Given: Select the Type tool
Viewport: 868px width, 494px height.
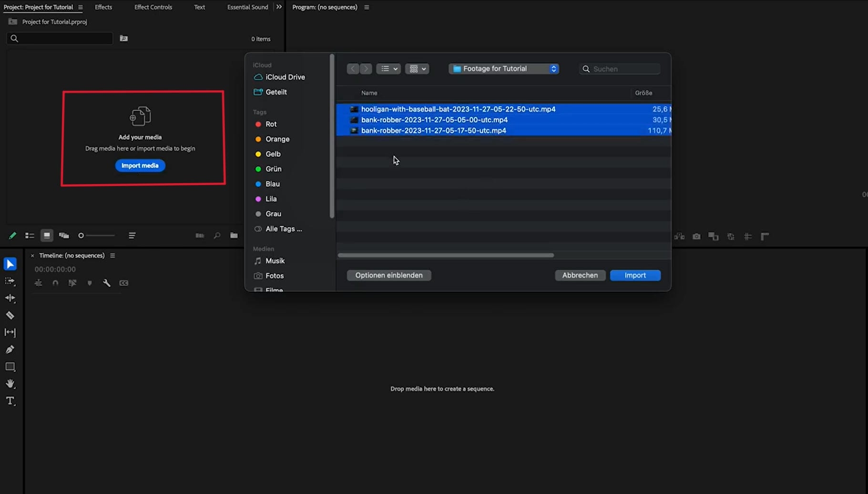Looking at the screenshot, I should click(10, 401).
